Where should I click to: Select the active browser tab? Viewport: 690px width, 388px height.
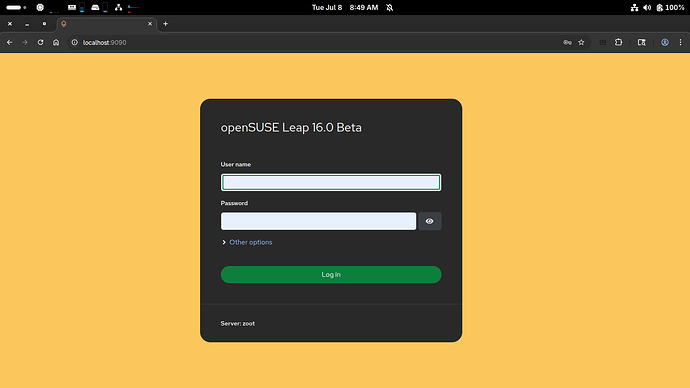point(107,24)
